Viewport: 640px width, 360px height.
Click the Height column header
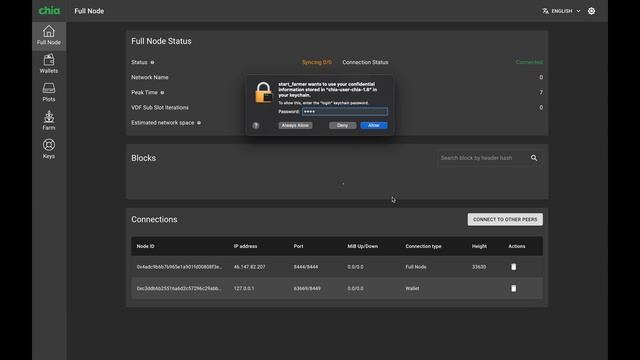tap(479, 246)
